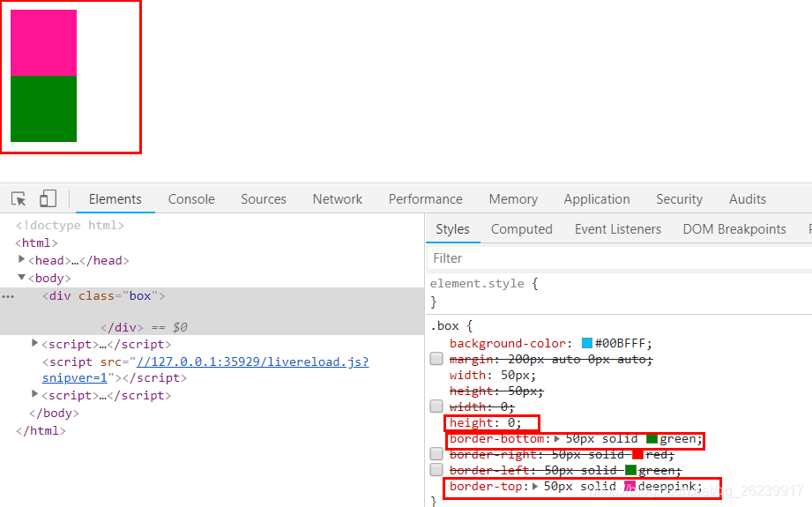Toggle the device toolbar icon
Viewport: 812px width, 507px height.
[48, 199]
